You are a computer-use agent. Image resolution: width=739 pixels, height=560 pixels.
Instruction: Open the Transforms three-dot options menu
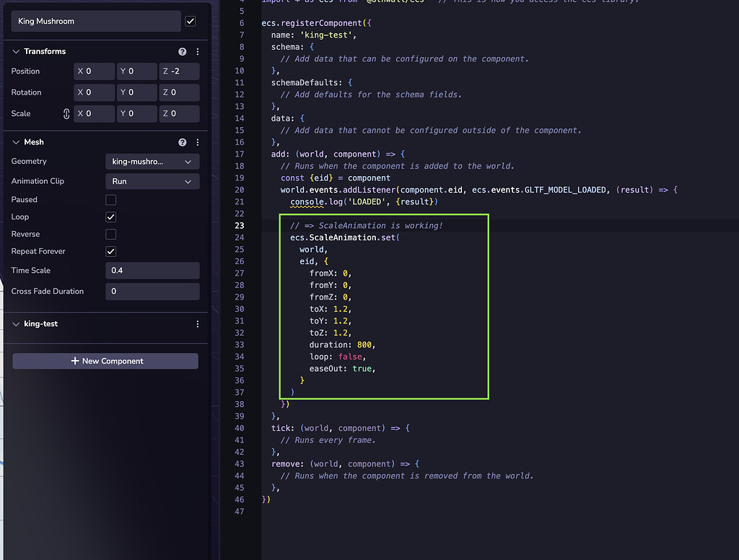click(x=197, y=51)
